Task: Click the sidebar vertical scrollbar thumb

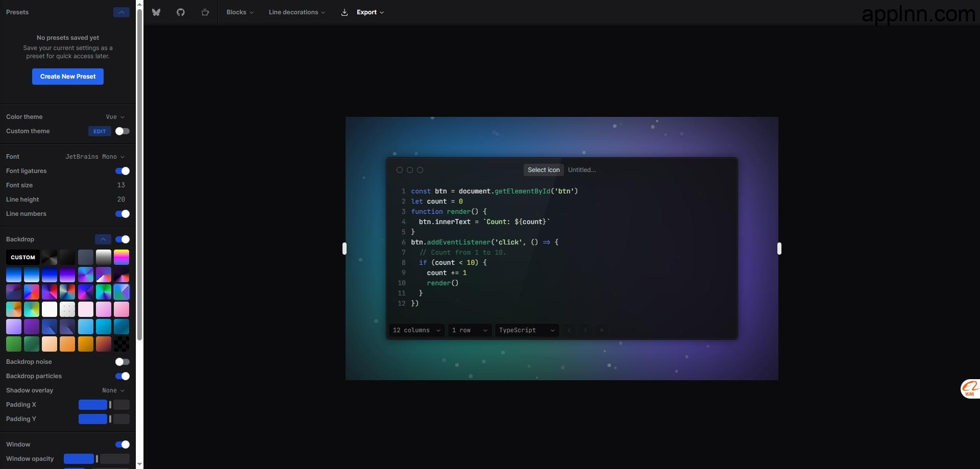Action: (139, 175)
